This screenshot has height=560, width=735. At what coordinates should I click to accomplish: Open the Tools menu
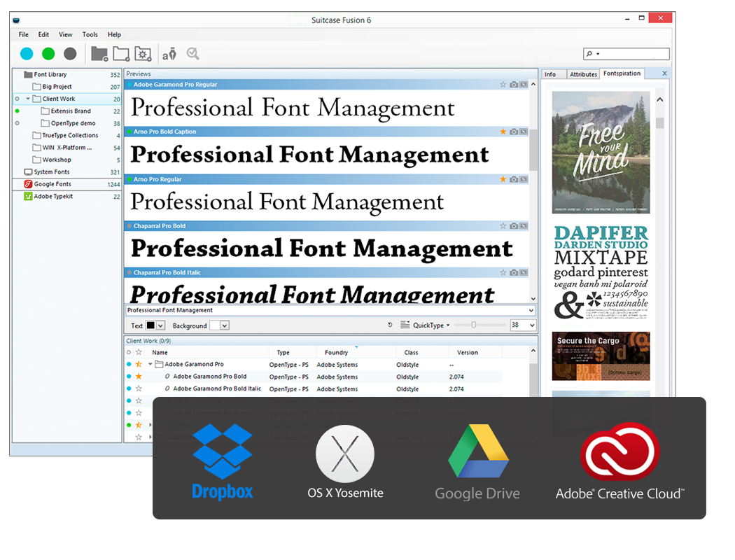[90, 34]
